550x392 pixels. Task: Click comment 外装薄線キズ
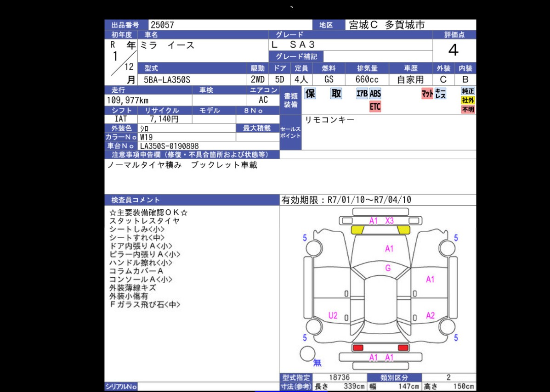pyautogui.click(x=133, y=288)
